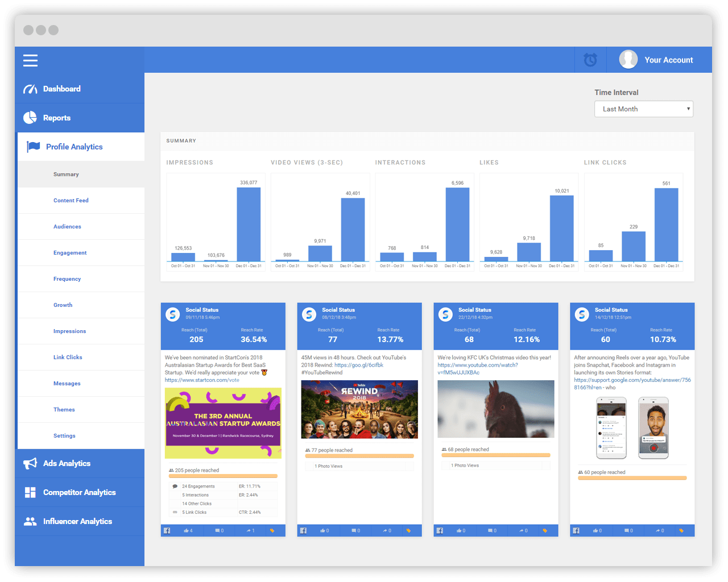The image size is (728, 582).
Task: Open the rooster video thumbnail
Action: 496,409
